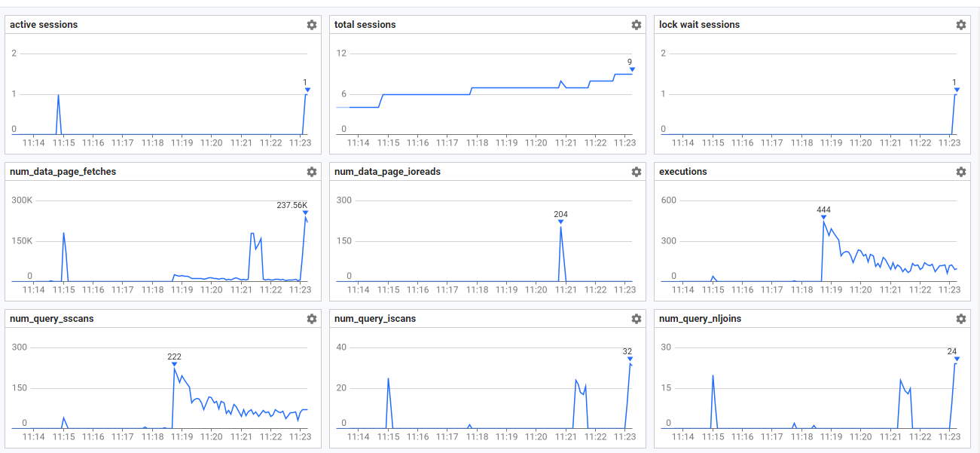The width and height of the screenshot is (980, 453).
Task: Click the "active sessions" panel title
Action: click(44, 25)
